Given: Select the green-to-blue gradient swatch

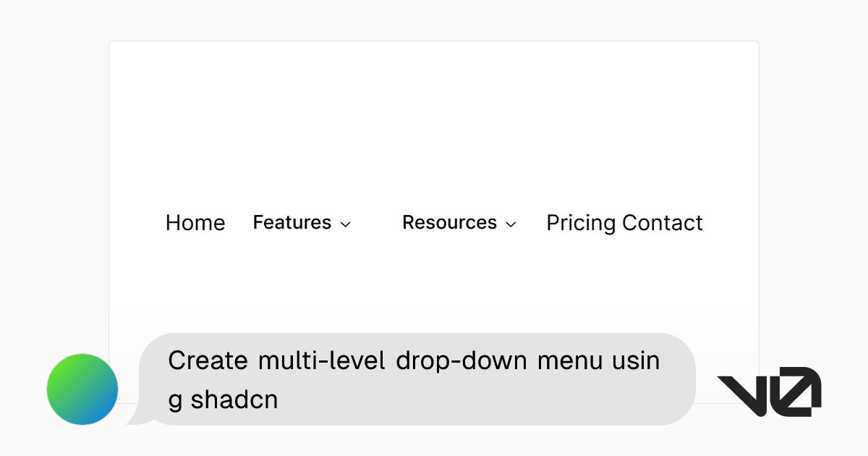Looking at the screenshot, I should 82,389.
